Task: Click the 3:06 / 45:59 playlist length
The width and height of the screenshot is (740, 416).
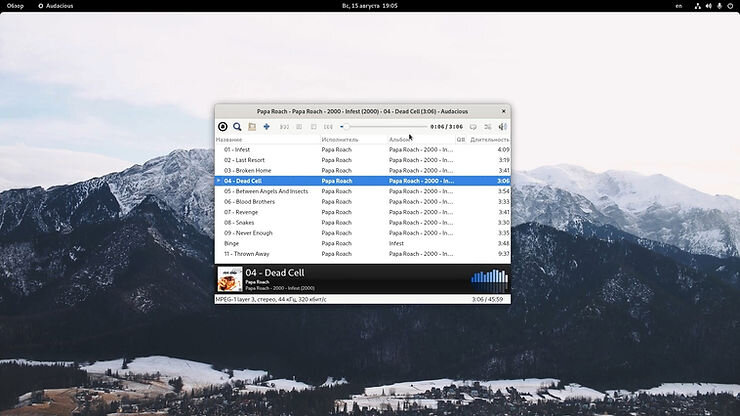Action: 488,299
